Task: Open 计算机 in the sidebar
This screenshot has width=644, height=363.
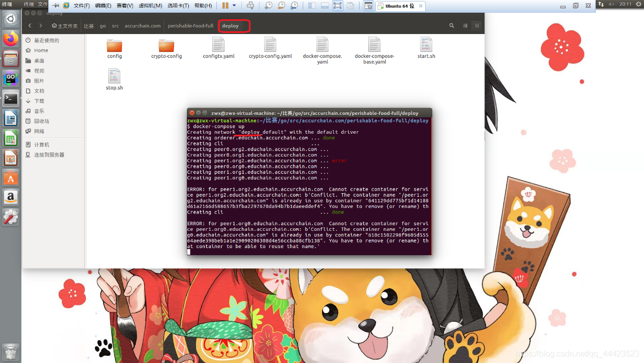Action: [42, 144]
